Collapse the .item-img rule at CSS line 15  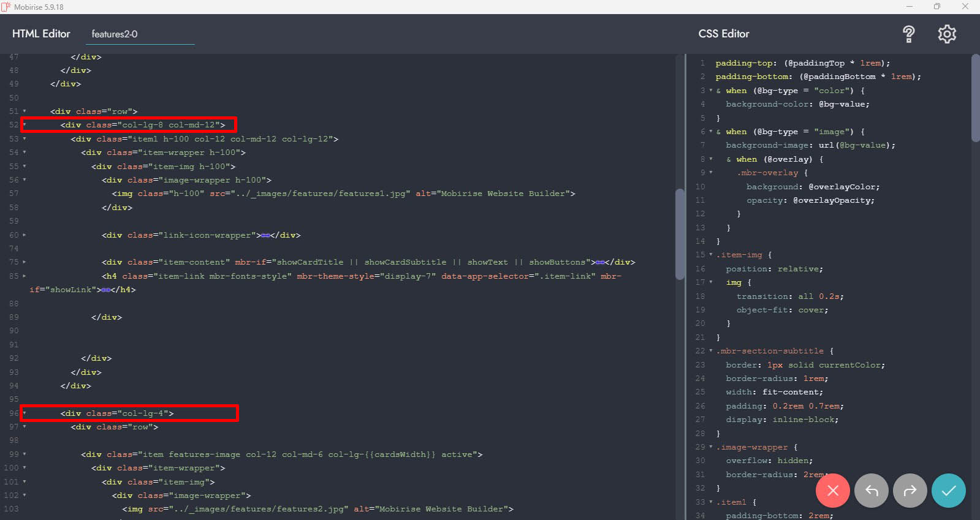coord(711,255)
